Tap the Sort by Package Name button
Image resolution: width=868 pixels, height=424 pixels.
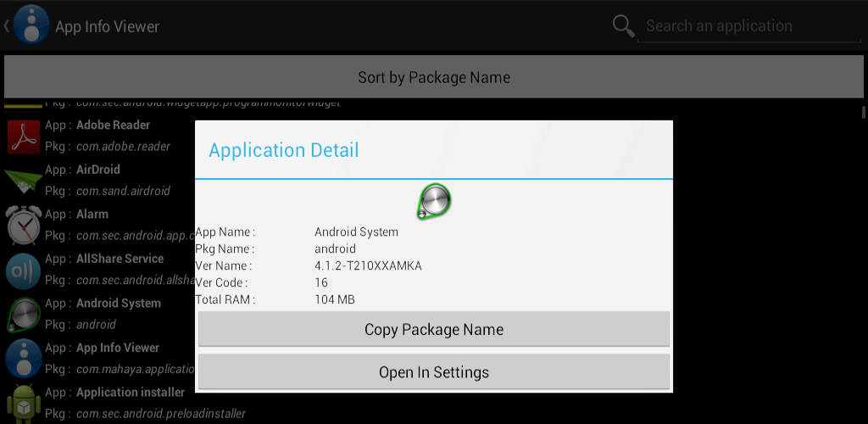point(433,77)
